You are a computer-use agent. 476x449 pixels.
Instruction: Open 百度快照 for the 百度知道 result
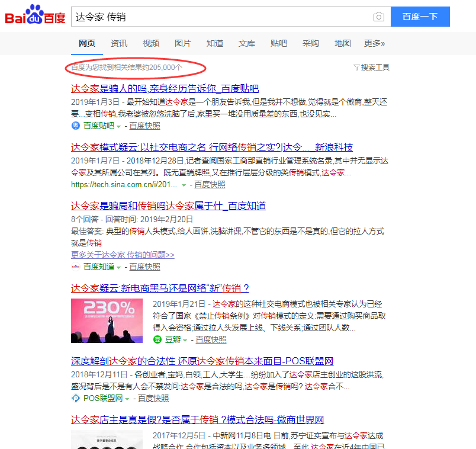(x=145, y=267)
